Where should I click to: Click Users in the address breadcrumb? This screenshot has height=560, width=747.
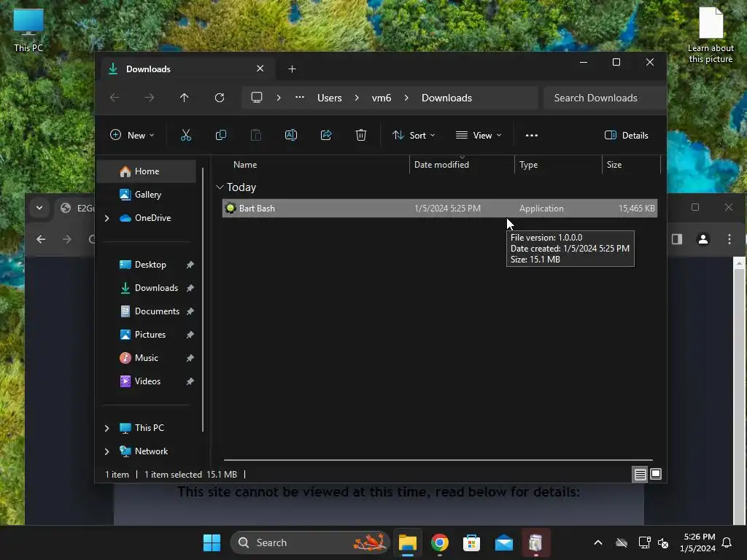[330, 98]
